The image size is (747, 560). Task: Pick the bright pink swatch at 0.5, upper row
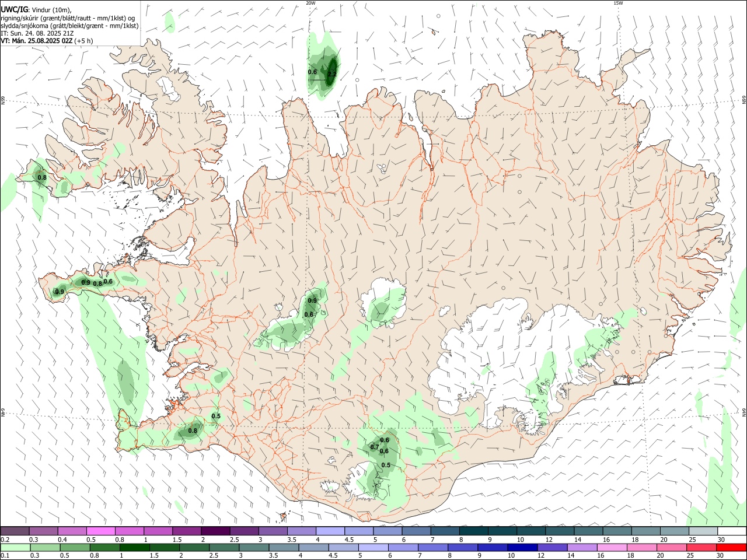(x=101, y=531)
